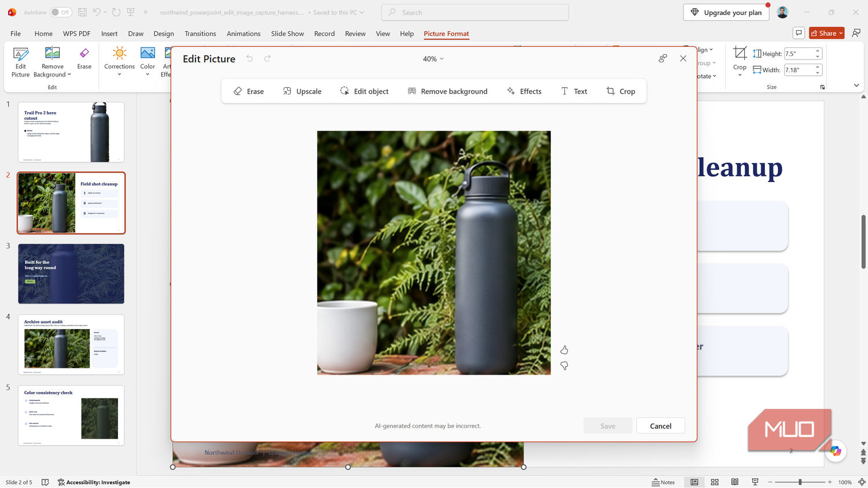
Task: Open the Edit object tool
Action: click(x=364, y=91)
